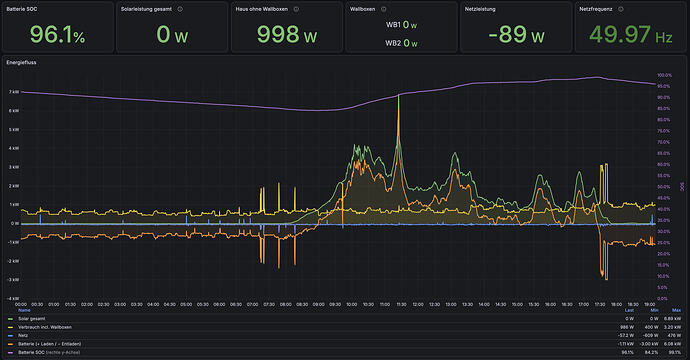Image resolution: width=690 pixels, height=360 pixels.
Task: Toggle Batterie SOC (rechte y-Achse) legend series
Action: click(x=49, y=352)
